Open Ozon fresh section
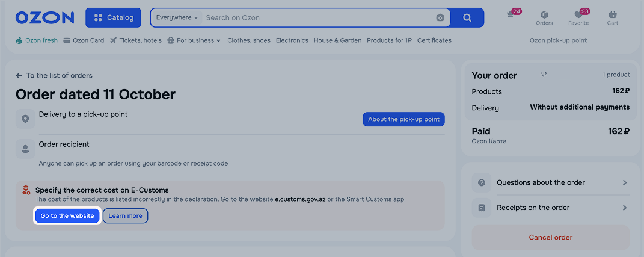Image resolution: width=644 pixels, height=257 pixels. click(x=37, y=40)
